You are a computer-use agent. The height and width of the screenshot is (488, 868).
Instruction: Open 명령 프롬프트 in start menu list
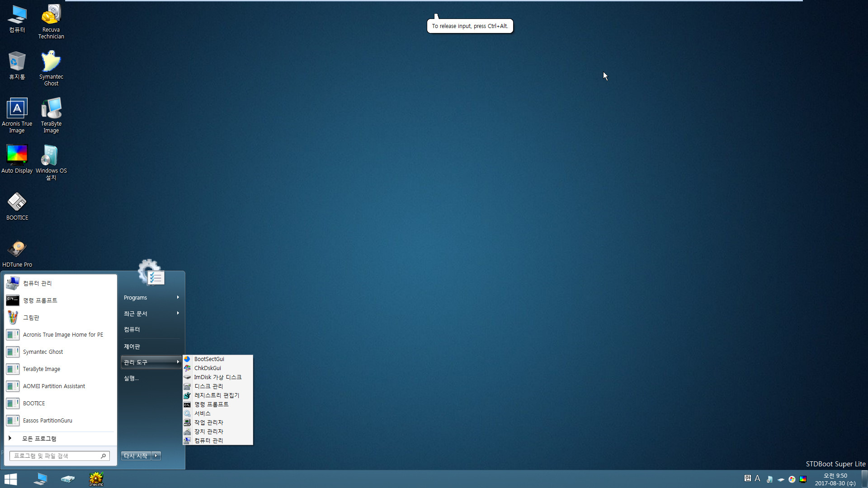pyautogui.click(x=60, y=300)
